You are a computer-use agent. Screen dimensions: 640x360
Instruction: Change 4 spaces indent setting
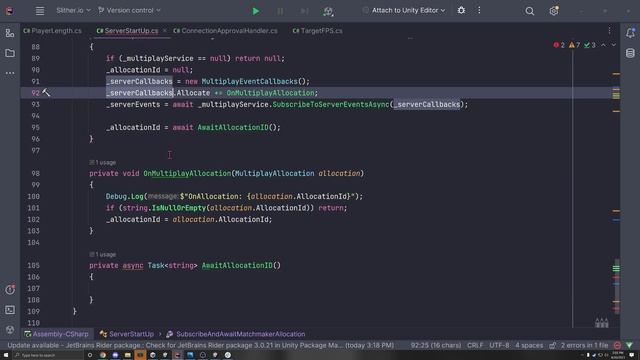coord(529,345)
